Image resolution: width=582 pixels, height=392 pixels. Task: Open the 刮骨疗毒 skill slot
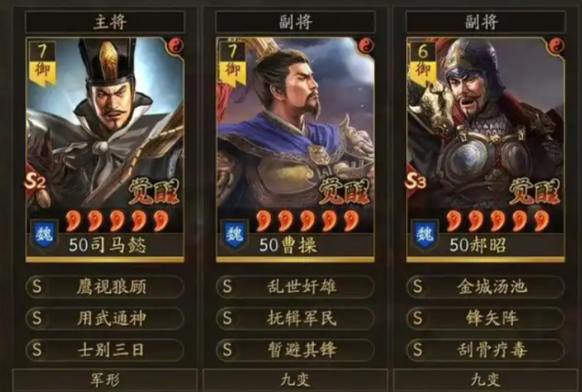pos(485,349)
